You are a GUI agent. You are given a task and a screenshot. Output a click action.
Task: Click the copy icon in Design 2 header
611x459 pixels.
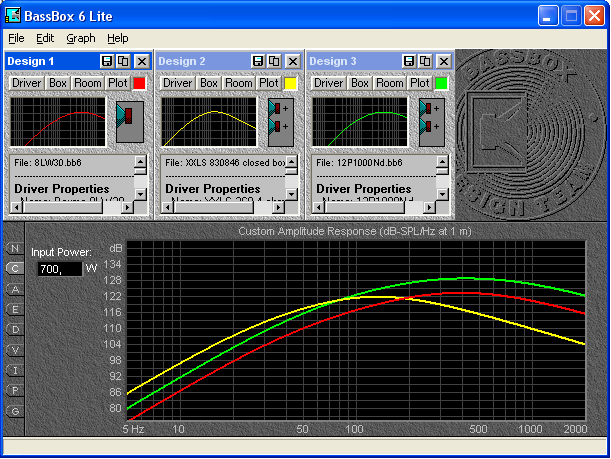tap(274, 61)
